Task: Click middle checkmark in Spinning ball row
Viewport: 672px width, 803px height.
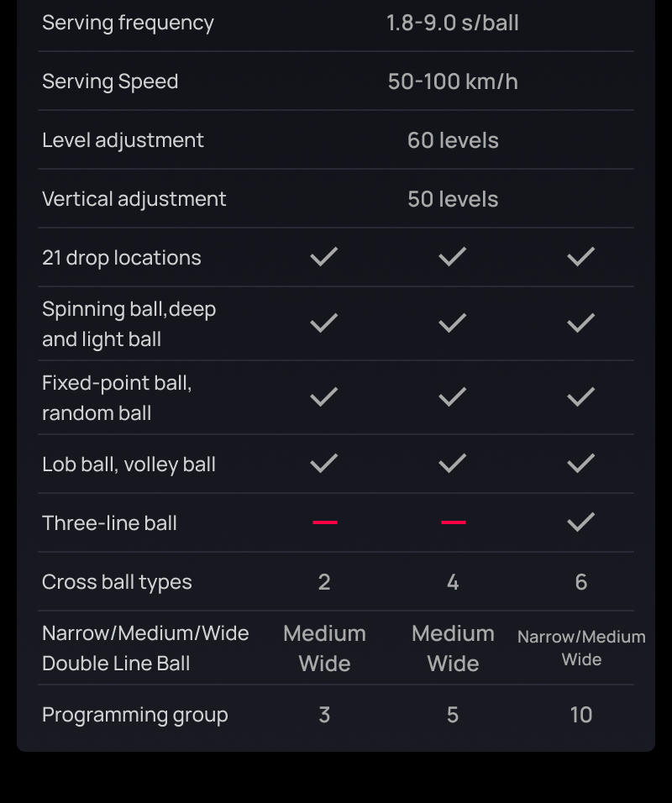Action: 453,323
